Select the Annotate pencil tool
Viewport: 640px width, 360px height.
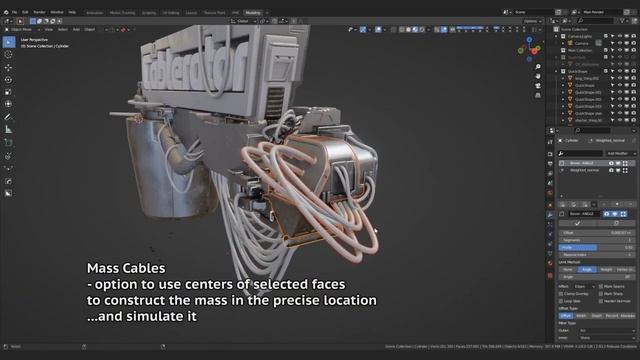tap(9, 118)
